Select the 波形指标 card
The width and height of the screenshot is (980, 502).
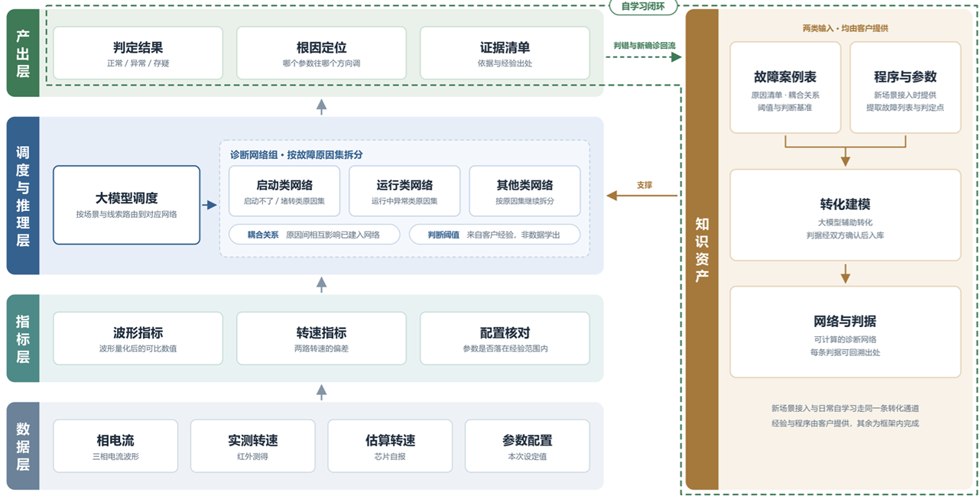pos(138,338)
